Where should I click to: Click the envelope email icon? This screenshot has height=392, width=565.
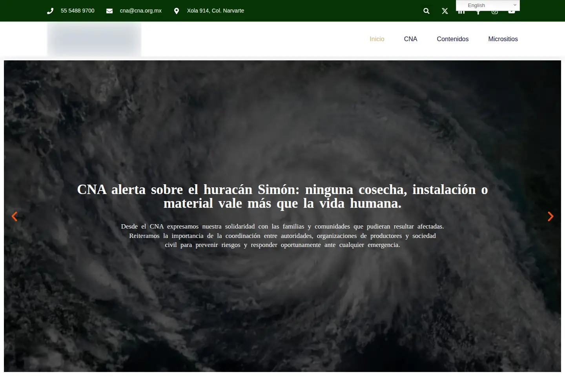point(109,11)
